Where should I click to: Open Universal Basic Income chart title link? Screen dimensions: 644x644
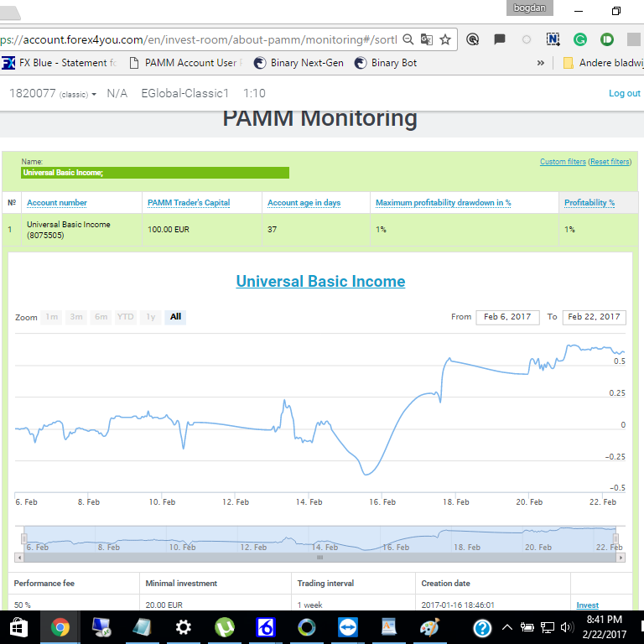(320, 282)
